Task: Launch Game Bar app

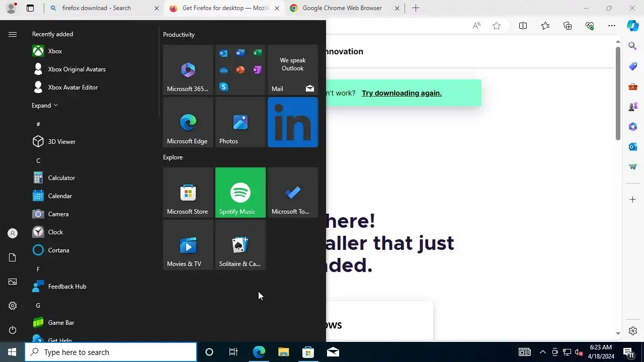Action: 94,323
